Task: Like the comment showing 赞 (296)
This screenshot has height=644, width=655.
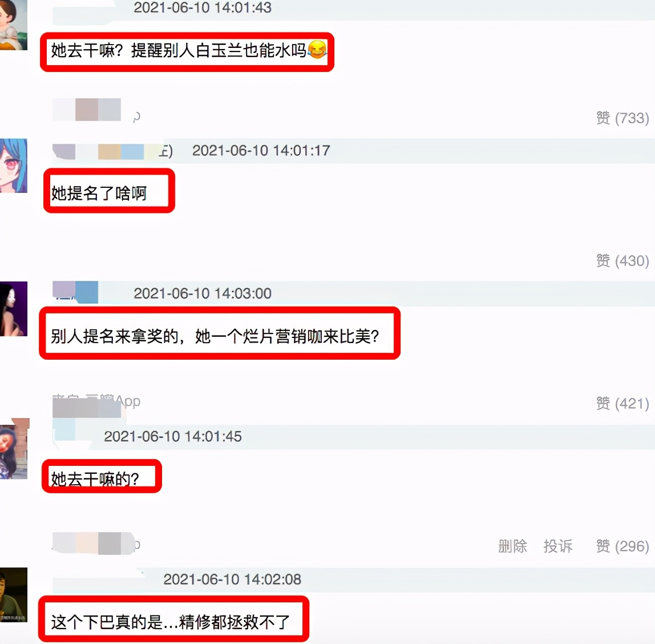Action: pos(622,546)
